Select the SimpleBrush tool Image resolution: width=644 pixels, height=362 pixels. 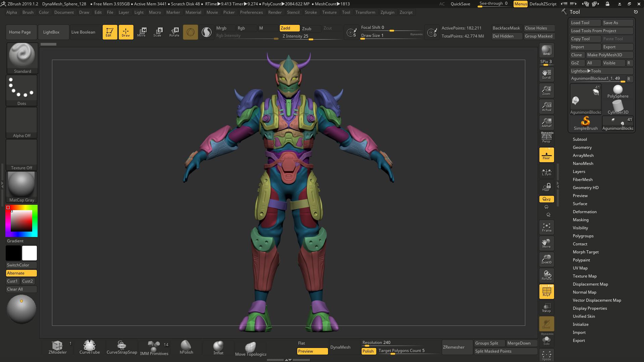coord(586,123)
